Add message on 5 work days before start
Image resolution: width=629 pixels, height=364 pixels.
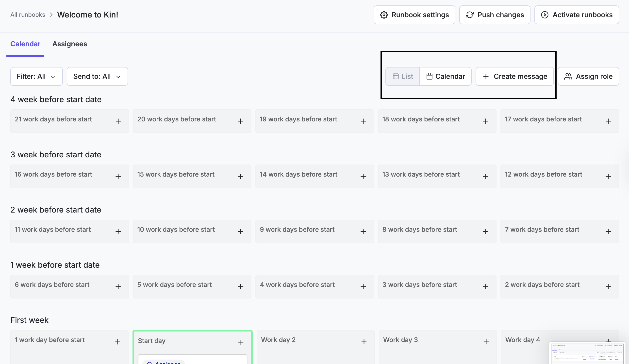click(241, 287)
